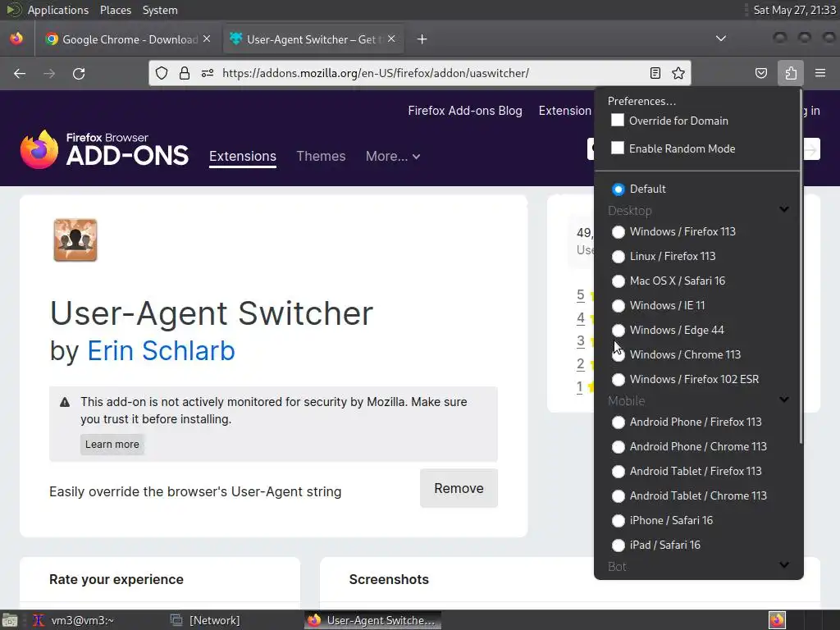Open the vm3@vm3:~ terminal taskbar entry
Image resolution: width=840 pixels, height=630 pixels.
click(x=73, y=620)
